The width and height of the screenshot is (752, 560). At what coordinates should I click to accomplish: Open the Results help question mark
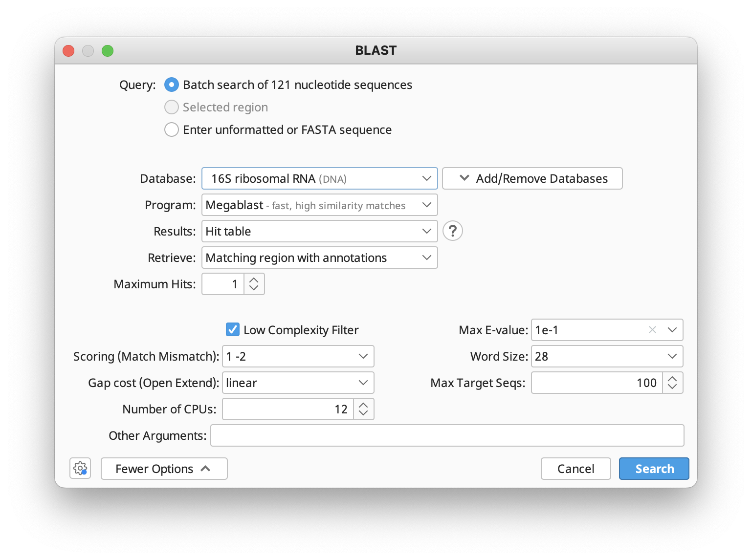pos(453,231)
